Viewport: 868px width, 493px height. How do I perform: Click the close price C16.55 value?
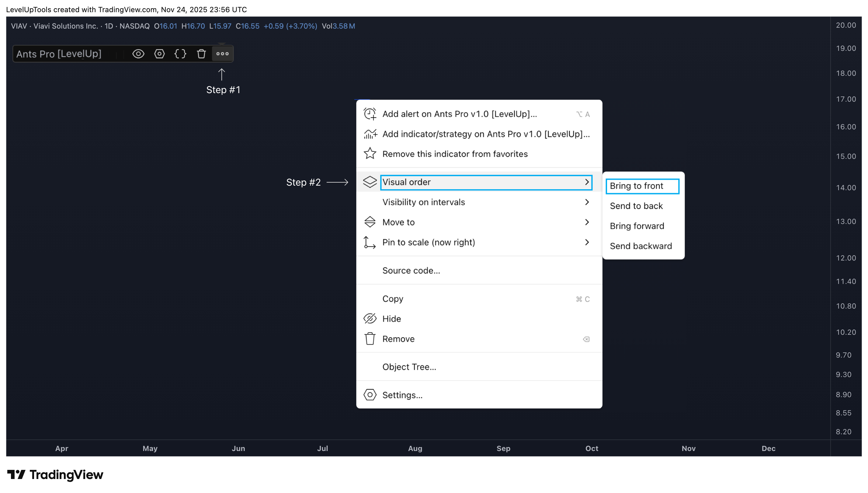pos(247,26)
